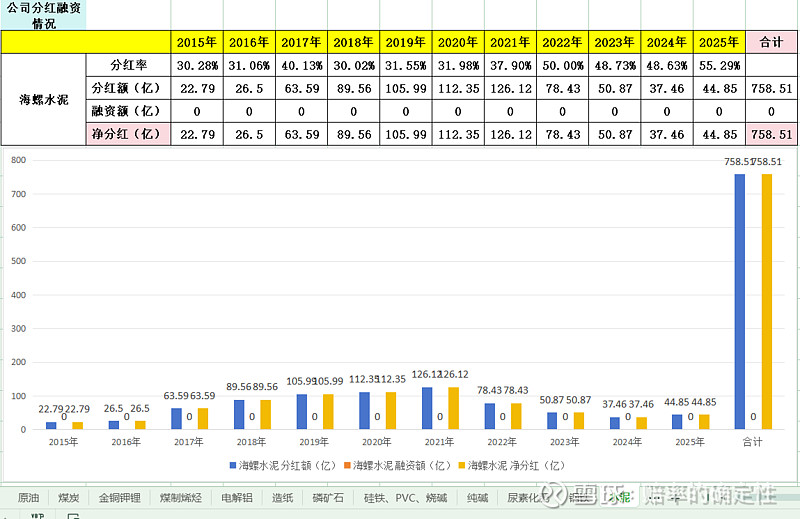Select the 融资额(亿) row label cell
800x519 pixels.
129,111
